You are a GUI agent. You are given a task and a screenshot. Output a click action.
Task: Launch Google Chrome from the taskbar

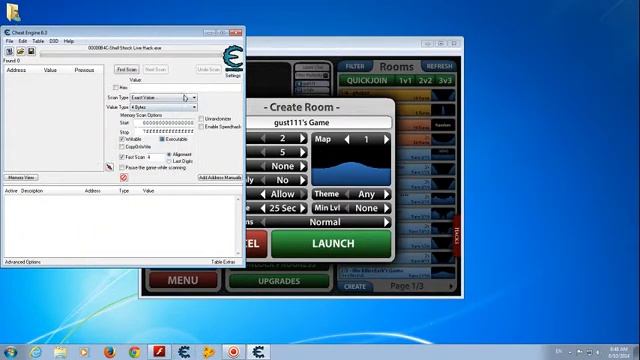pos(134,352)
